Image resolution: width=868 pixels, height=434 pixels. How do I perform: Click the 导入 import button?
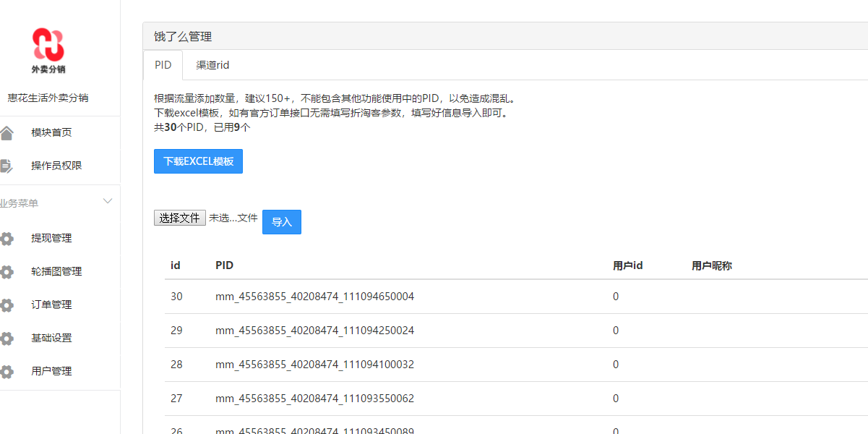click(x=282, y=222)
